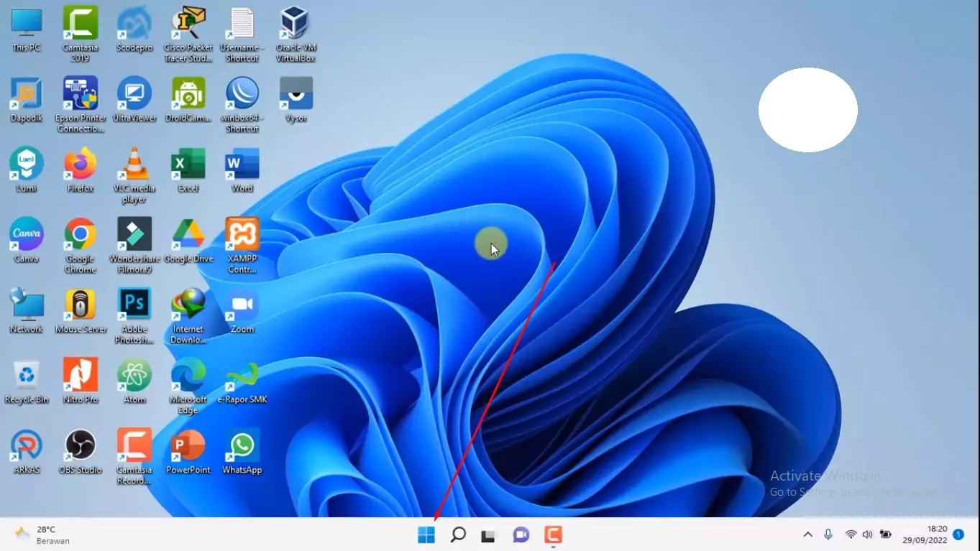Image resolution: width=980 pixels, height=551 pixels.
Task: Launch Vysor desktop shortcut
Action: (x=296, y=101)
